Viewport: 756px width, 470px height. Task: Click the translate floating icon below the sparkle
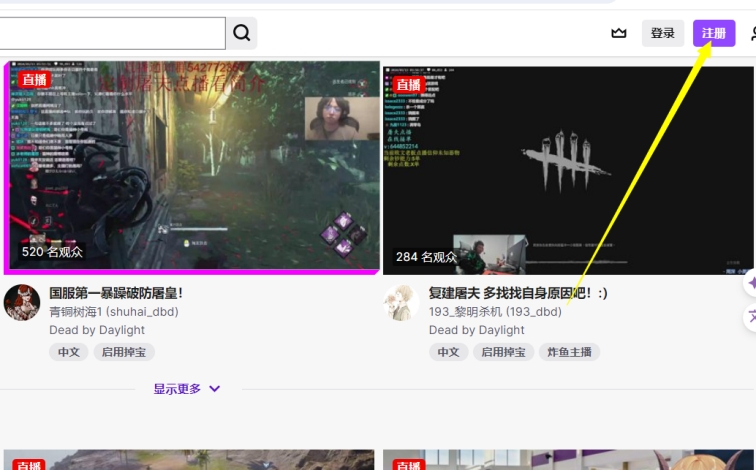pos(750,317)
